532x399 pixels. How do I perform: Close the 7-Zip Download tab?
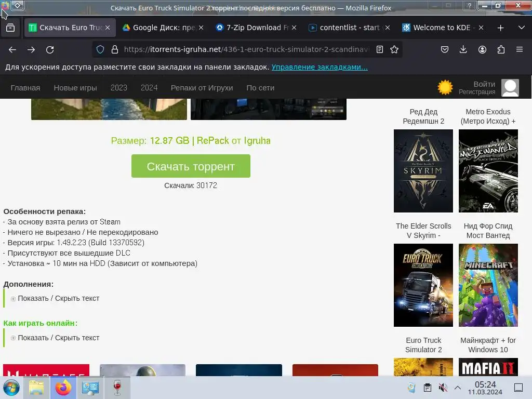click(x=294, y=28)
